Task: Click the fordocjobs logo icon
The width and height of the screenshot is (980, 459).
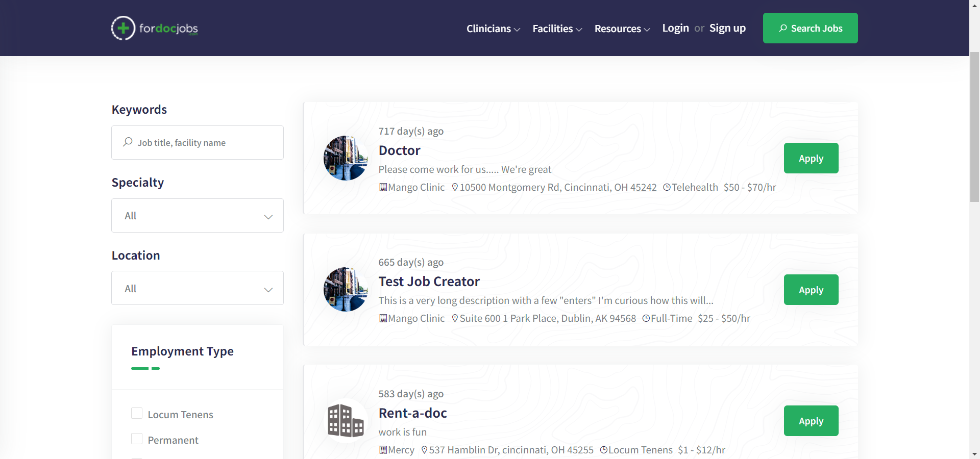Action: 123,28
